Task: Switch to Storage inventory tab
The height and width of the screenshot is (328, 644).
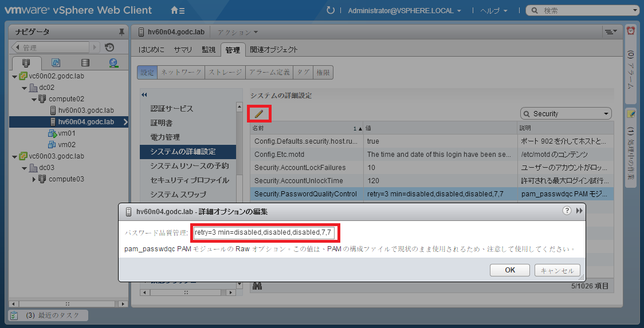Action: (x=85, y=62)
